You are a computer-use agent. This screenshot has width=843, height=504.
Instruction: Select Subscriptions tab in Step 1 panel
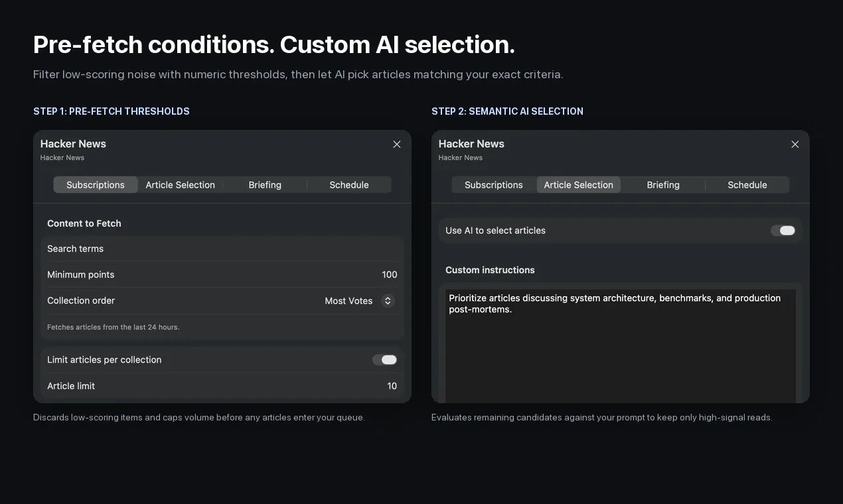pyautogui.click(x=96, y=185)
